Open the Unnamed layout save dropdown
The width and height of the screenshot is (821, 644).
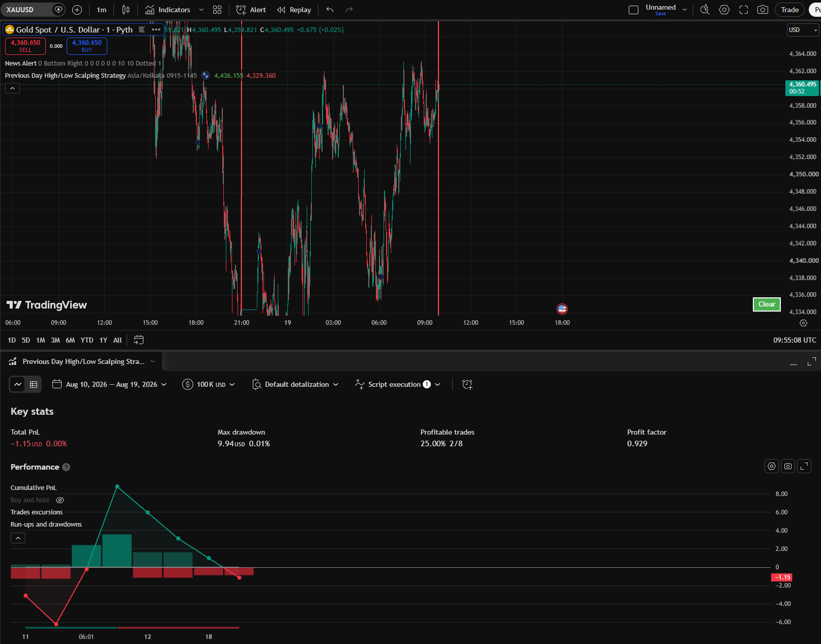coord(684,10)
